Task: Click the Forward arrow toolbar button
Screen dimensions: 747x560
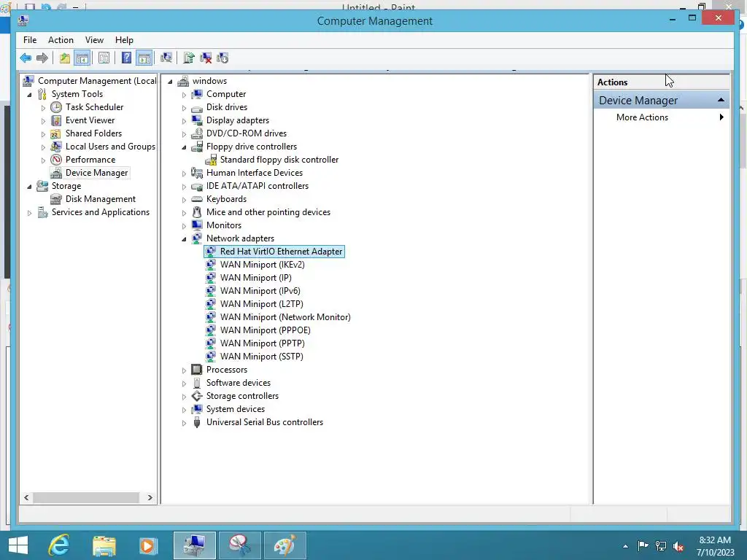Action: (42, 58)
